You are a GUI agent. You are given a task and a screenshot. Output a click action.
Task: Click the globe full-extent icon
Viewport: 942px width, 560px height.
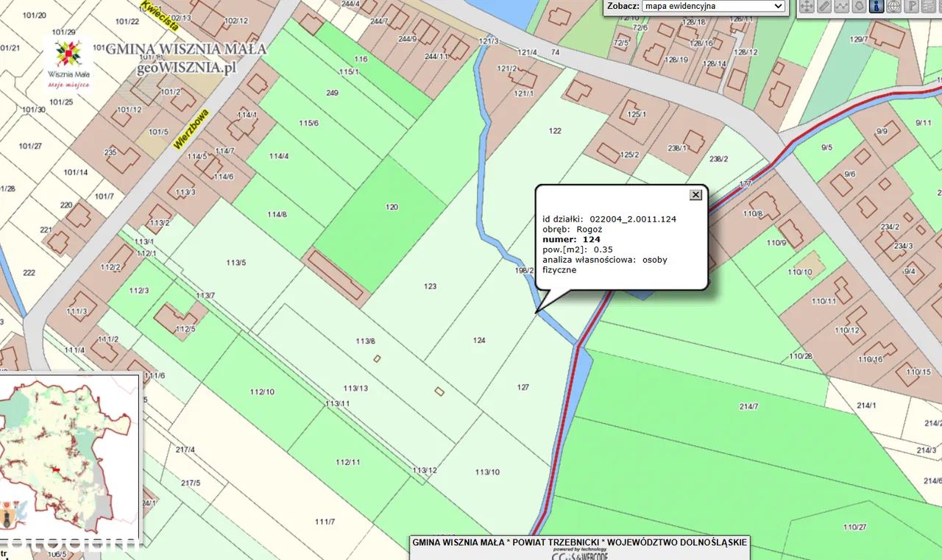(893, 6)
